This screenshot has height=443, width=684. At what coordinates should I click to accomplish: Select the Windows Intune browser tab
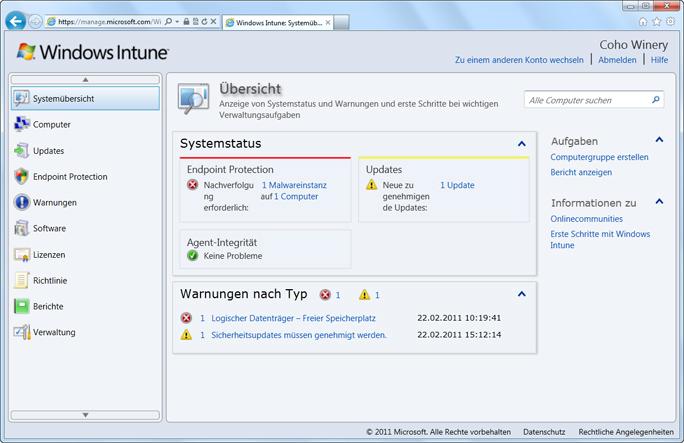click(278, 23)
